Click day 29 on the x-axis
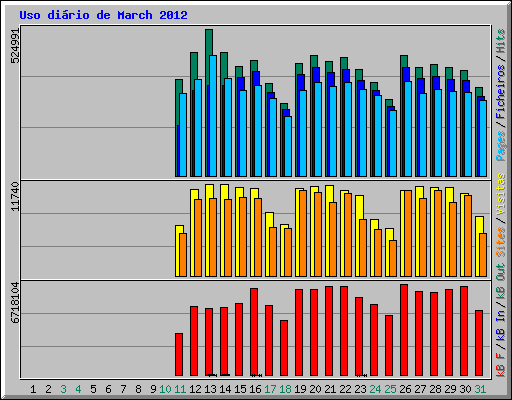This screenshot has height=400, width=512. [450, 389]
